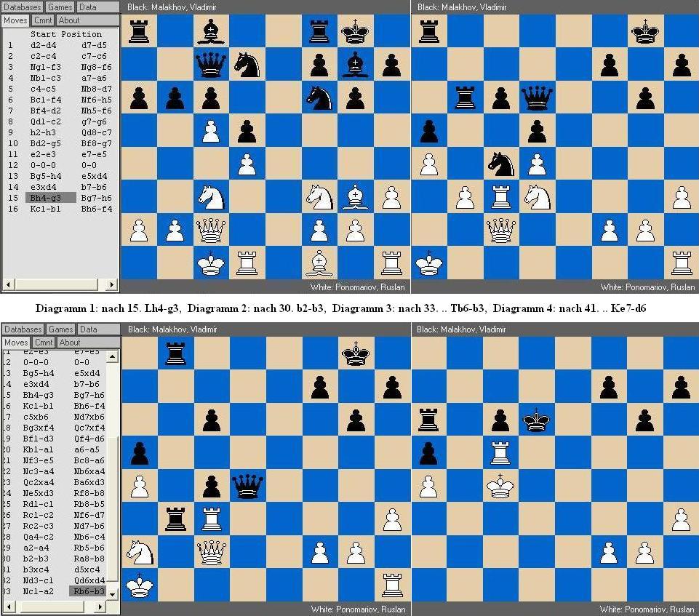699x616 pixels.
Task: Click down arrow of lower move list scrollbar
Action: click(112, 593)
